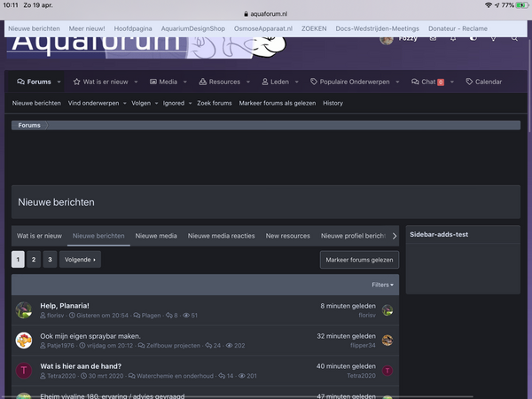
Task: Click Patje1976 avatar next to spraybar thread
Action: coord(24,340)
